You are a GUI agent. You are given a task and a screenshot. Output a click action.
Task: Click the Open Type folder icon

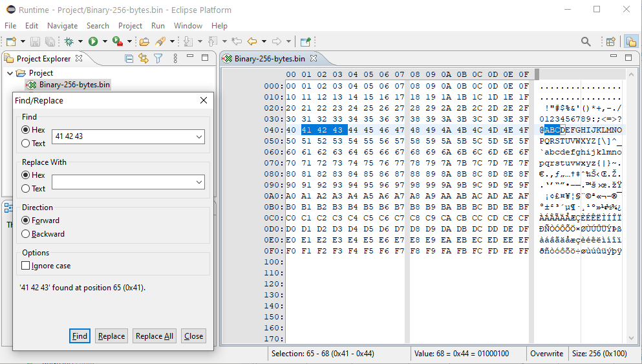click(144, 41)
